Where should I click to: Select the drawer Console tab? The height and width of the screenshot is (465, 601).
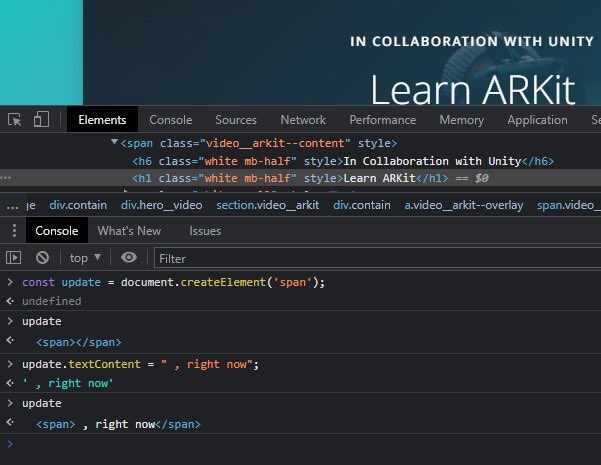pos(57,230)
